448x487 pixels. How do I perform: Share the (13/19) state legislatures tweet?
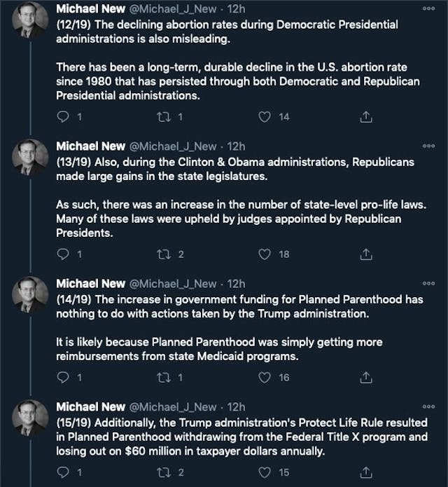(x=365, y=254)
